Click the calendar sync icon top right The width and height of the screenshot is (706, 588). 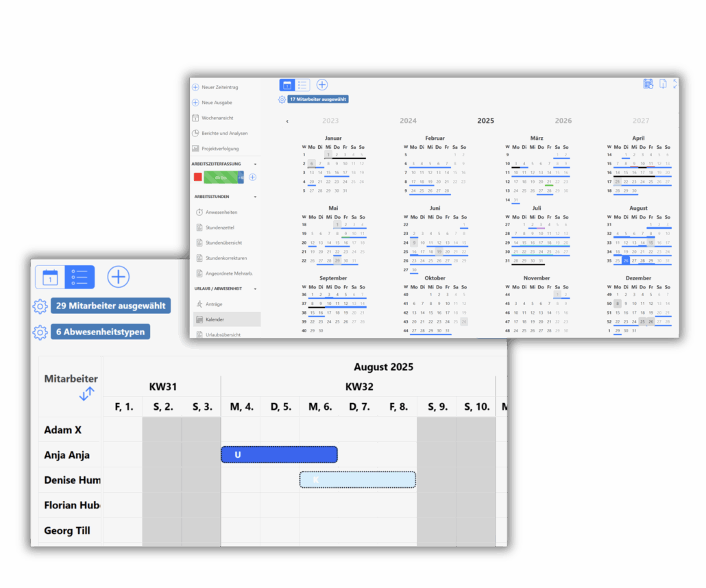pos(648,84)
